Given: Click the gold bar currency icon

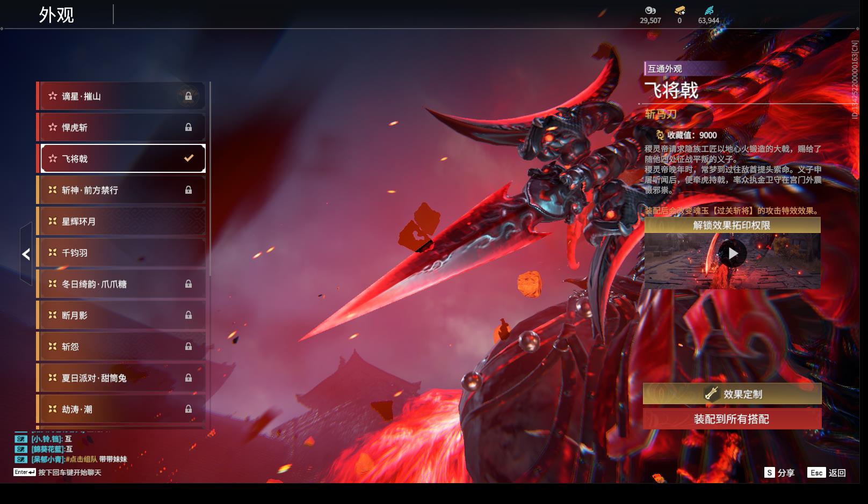Looking at the screenshot, I should (x=679, y=10).
